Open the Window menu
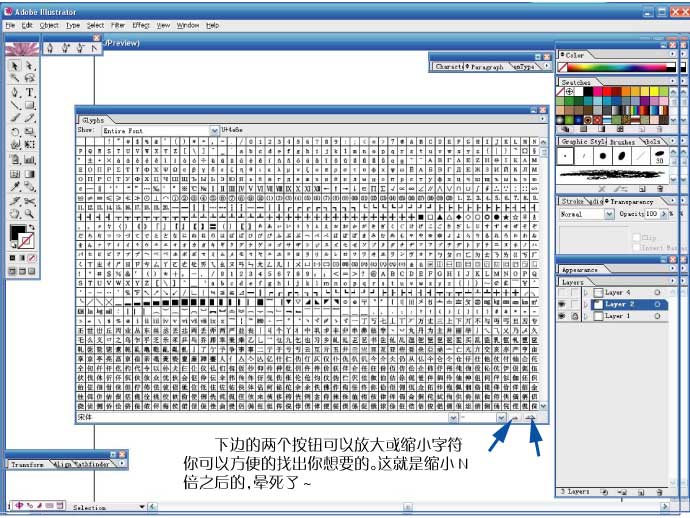690x518 pixels. click(188, 26)
